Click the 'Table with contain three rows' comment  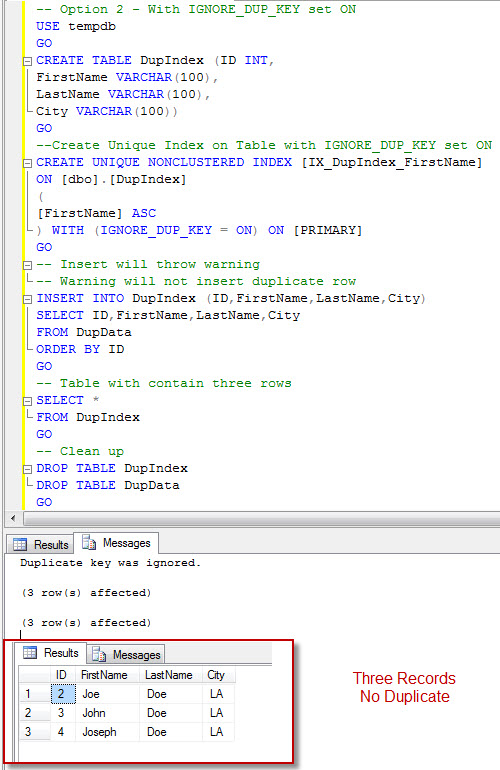click(164, 383)
